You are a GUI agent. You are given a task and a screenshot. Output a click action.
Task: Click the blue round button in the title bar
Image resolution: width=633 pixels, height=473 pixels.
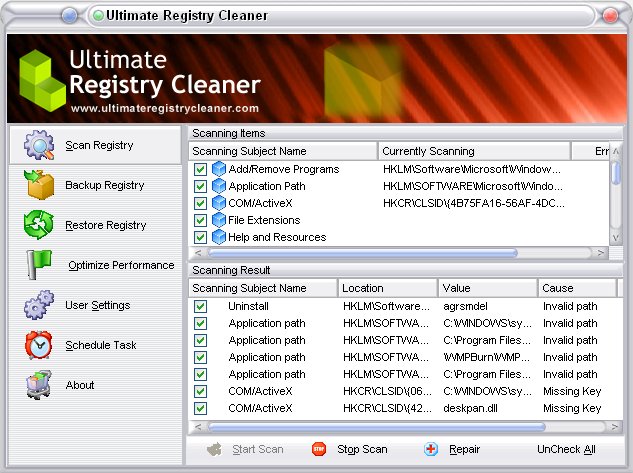click(70, 16)
